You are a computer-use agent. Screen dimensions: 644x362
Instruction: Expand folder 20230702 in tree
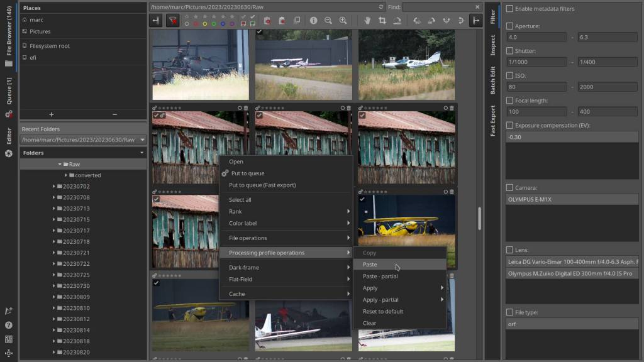[x=54, y=186]
